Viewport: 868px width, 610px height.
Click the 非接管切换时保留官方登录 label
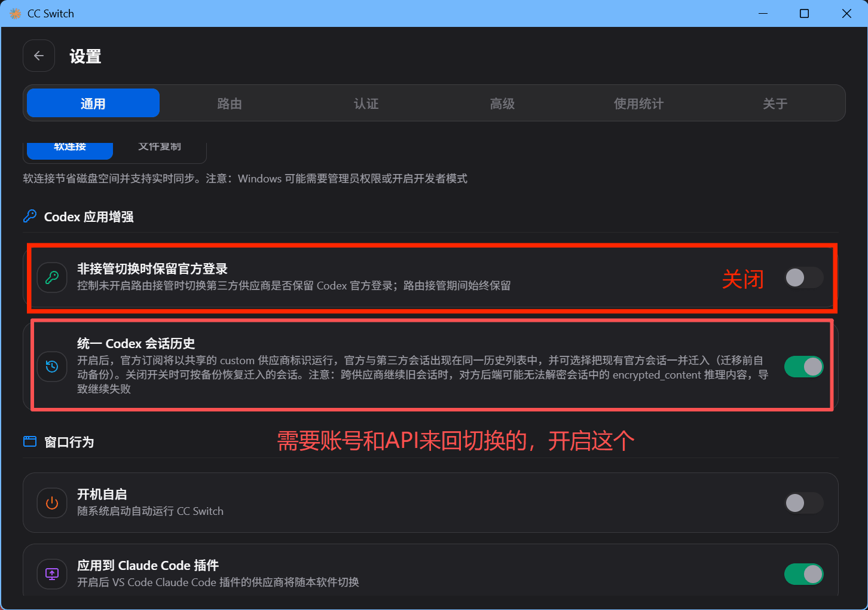(152, 269)
